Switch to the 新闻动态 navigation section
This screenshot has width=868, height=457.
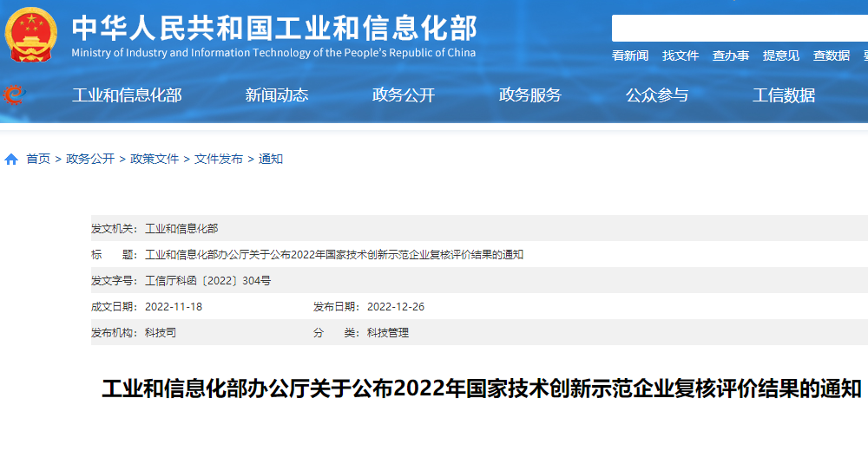(277, 95)
